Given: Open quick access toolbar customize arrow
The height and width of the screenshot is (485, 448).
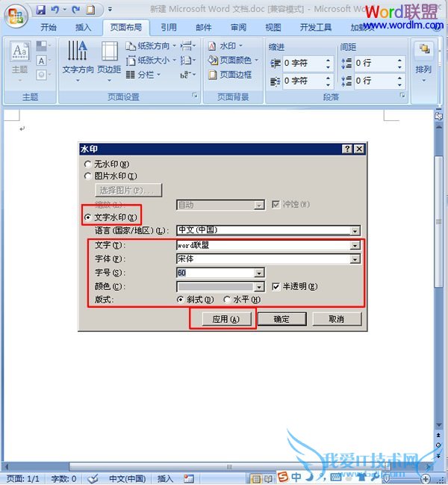Looking at the screenshot, I should click(110, 10).
